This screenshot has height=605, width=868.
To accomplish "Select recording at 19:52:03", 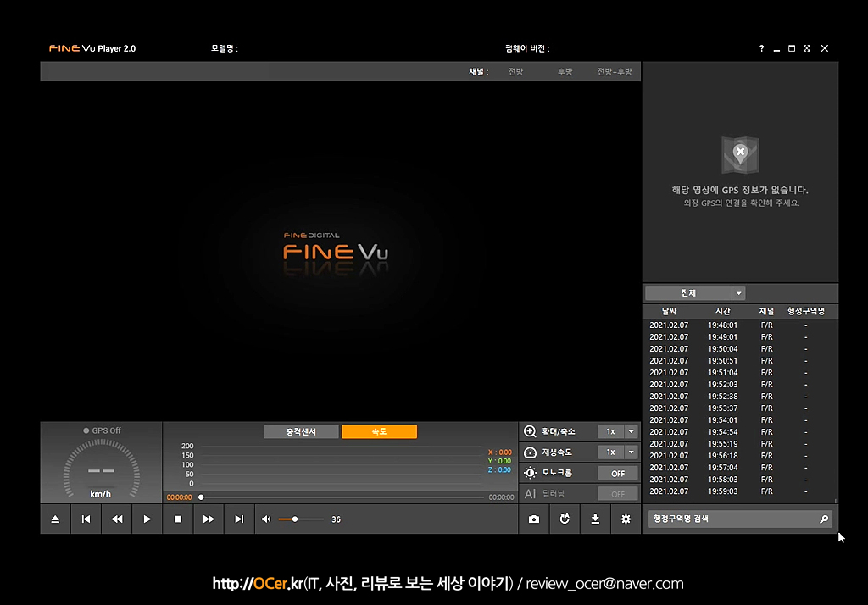I will pos(739,384).
